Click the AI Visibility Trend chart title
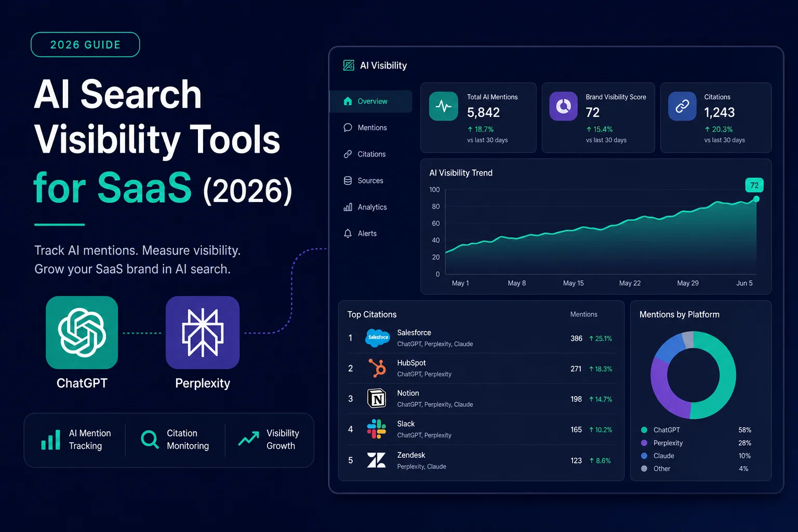Viewport: 798px width, 532px height. [461, 173]
